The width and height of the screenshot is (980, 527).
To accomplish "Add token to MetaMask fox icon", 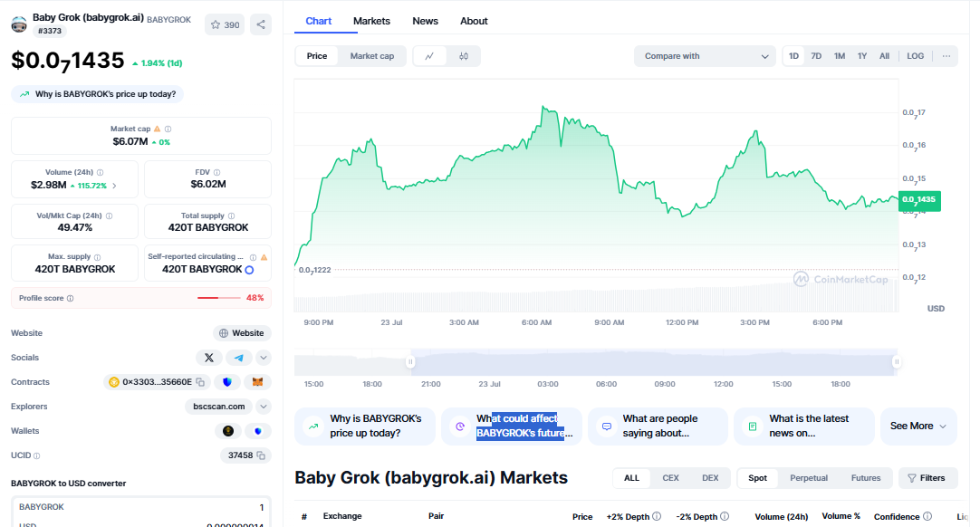I will point(257,382).
